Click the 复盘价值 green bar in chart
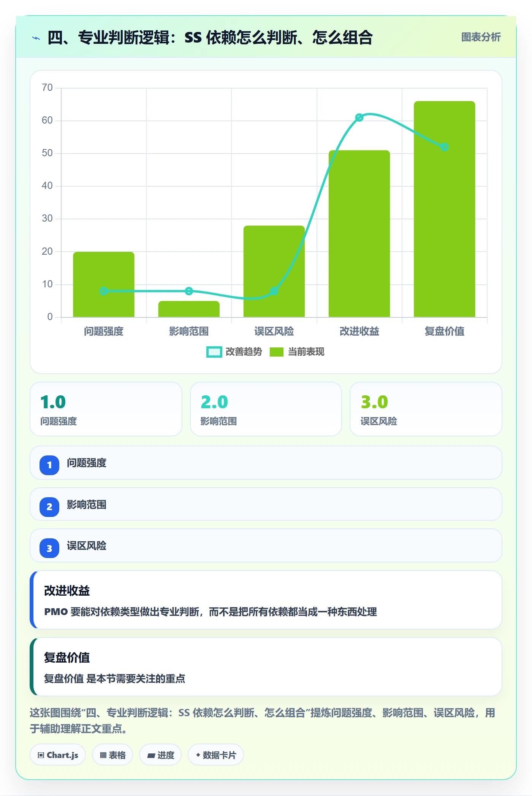 [x=445, y=209]
